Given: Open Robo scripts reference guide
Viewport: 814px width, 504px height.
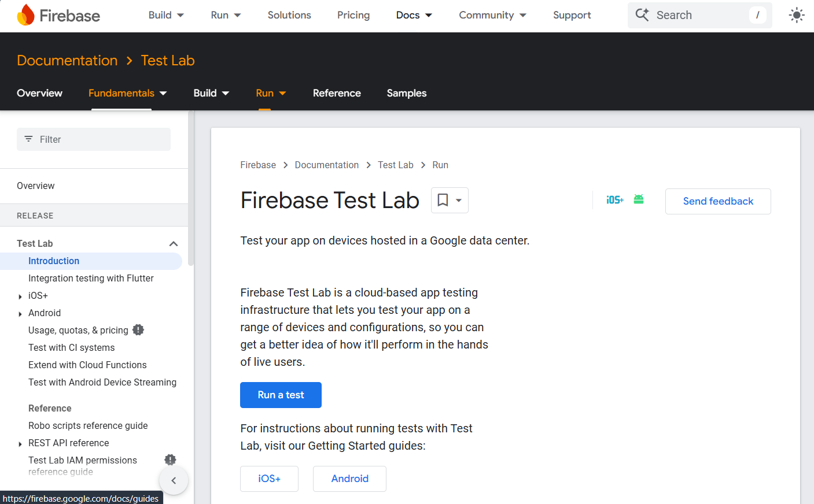Looking at the screenshot, I should coord(88,425).
